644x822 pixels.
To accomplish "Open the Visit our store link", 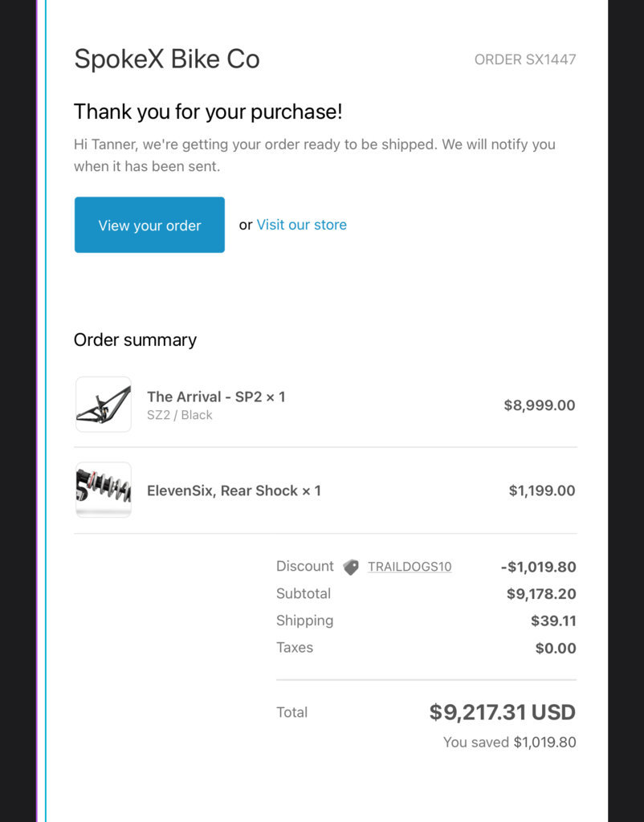I will tap(302, 225).
